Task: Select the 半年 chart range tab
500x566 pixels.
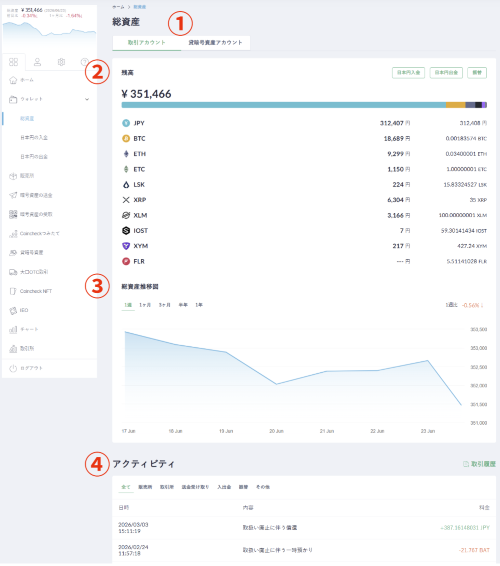Action: coord(183,305)
